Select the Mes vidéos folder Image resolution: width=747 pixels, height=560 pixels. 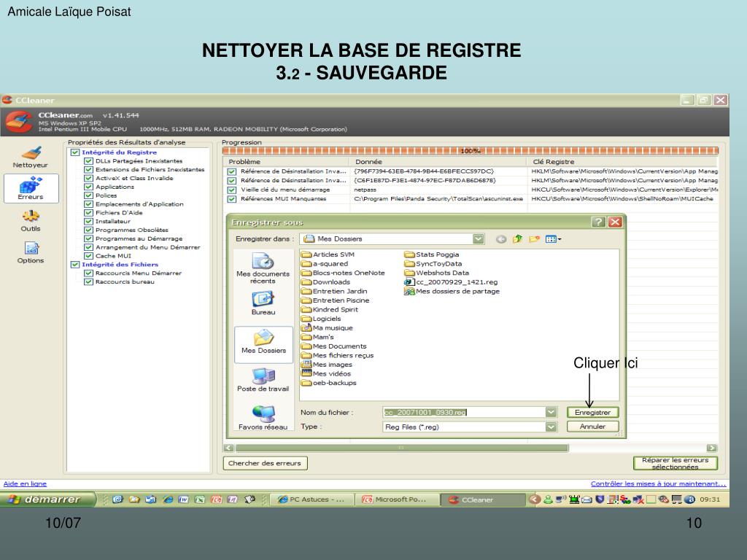326,373
